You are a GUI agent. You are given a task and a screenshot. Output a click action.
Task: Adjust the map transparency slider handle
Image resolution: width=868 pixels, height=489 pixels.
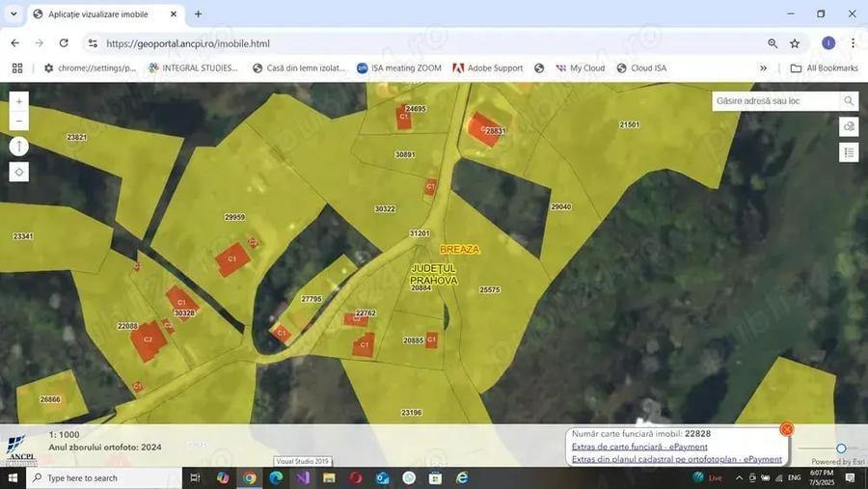tap(841, 448)
